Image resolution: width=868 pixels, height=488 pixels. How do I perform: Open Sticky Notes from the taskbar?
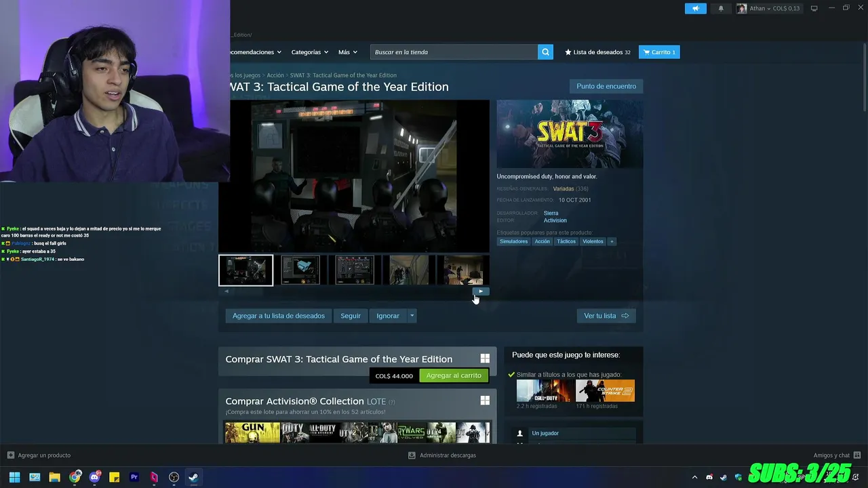(114, 477)
